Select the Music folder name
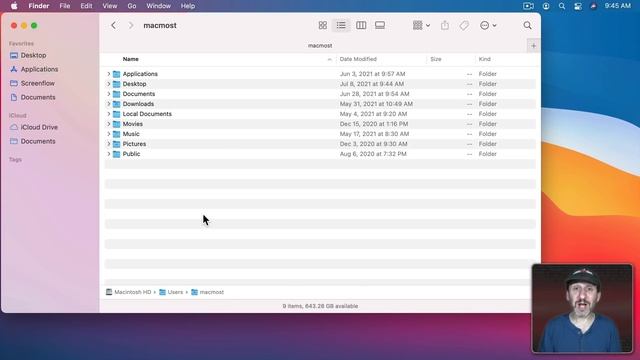Image resolution: width=640 pixels, height=360 pixels. coord(131,134)
